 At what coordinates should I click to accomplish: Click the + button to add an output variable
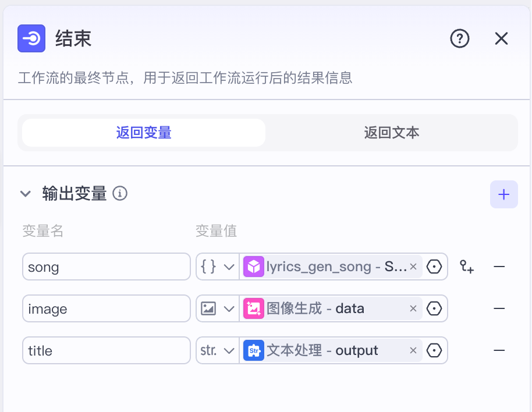503,194
